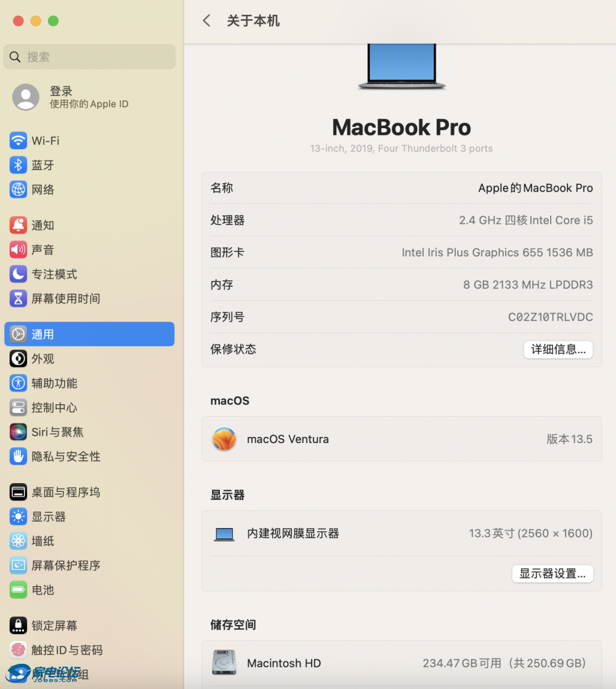Open Focus mode (专注模式) moon icon

tap(18, 274)
